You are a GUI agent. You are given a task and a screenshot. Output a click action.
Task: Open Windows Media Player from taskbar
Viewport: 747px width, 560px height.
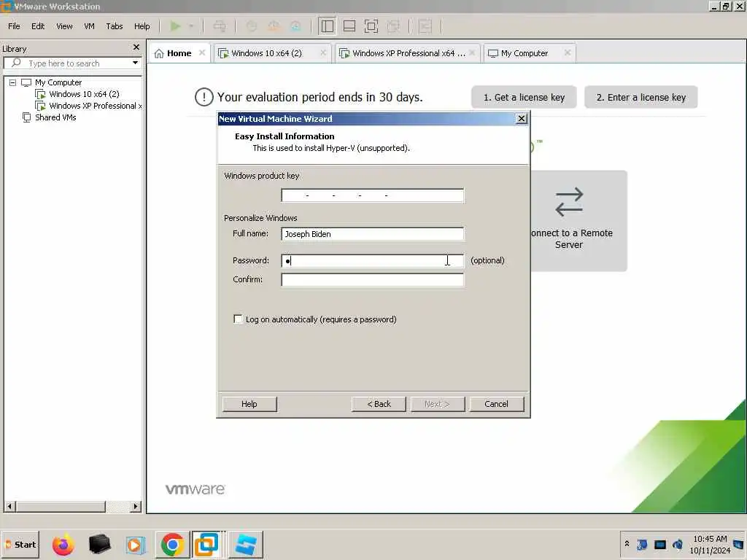click(x=135, y=544)
